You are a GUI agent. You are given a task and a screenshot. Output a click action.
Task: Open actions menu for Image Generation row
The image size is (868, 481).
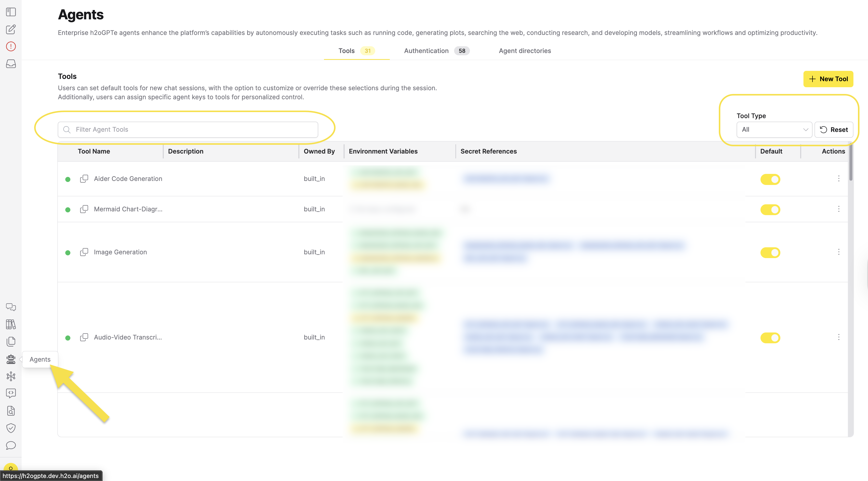(839, 252)
